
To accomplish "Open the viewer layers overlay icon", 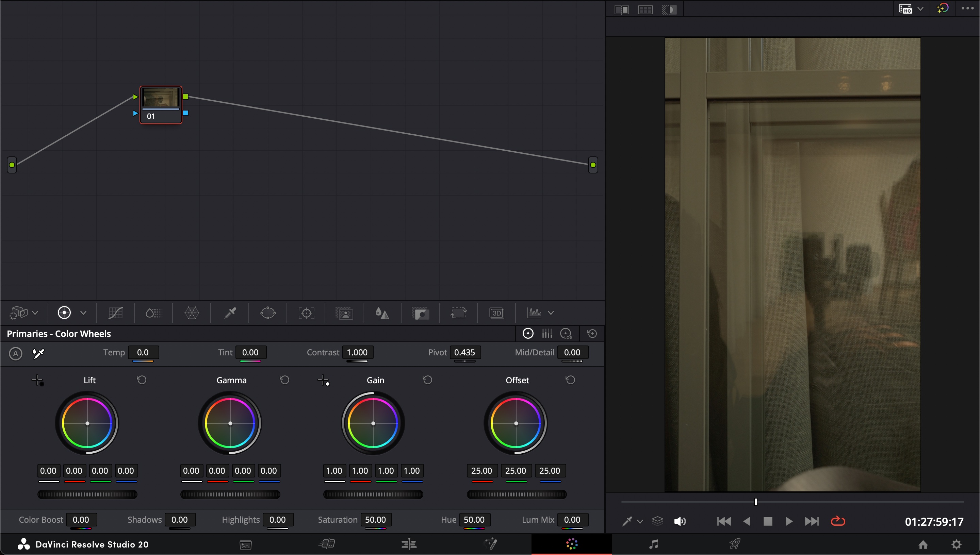I will (x=657, y=521).
